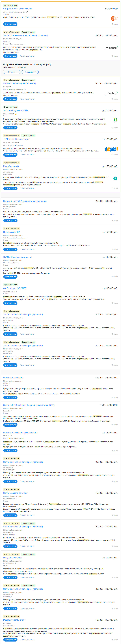The height and width of the screenshot is (644, 121).
Task: Click the Synel company logo
Action: pyautogui.click(x=114, y=18)
